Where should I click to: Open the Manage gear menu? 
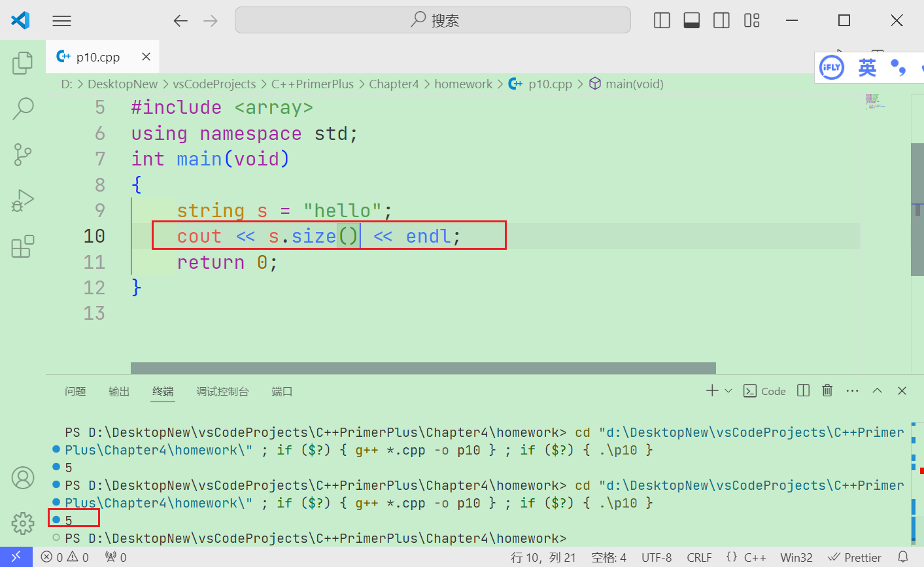pyautogui.click(x=23, y=523)
